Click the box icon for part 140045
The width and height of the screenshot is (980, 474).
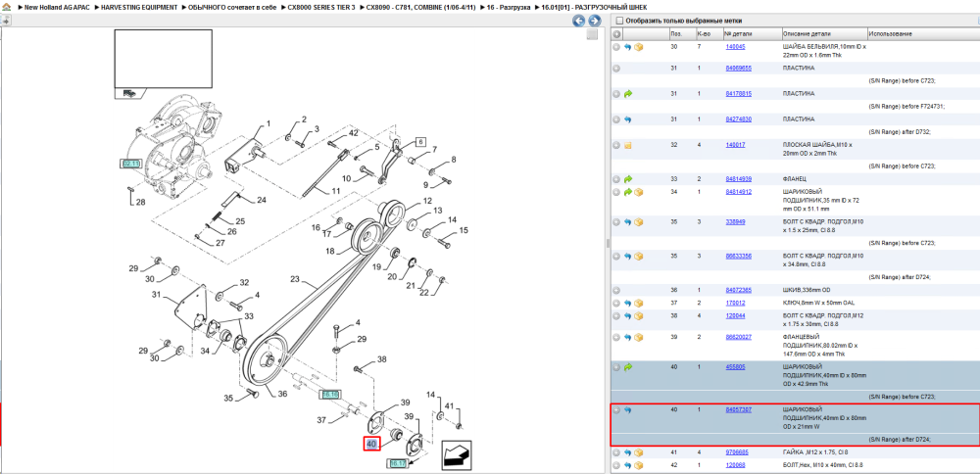(639, 47)
